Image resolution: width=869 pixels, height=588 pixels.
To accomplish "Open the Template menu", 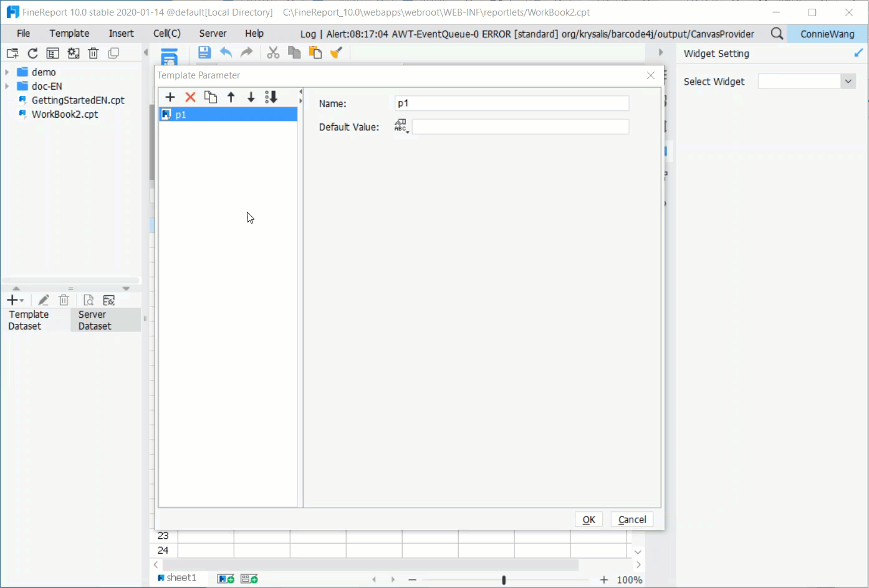I will pyautogui.click(x=69, y=34).
